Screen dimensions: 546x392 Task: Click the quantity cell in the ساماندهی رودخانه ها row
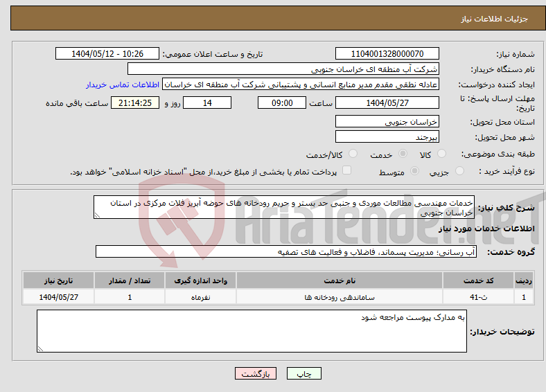130,297
